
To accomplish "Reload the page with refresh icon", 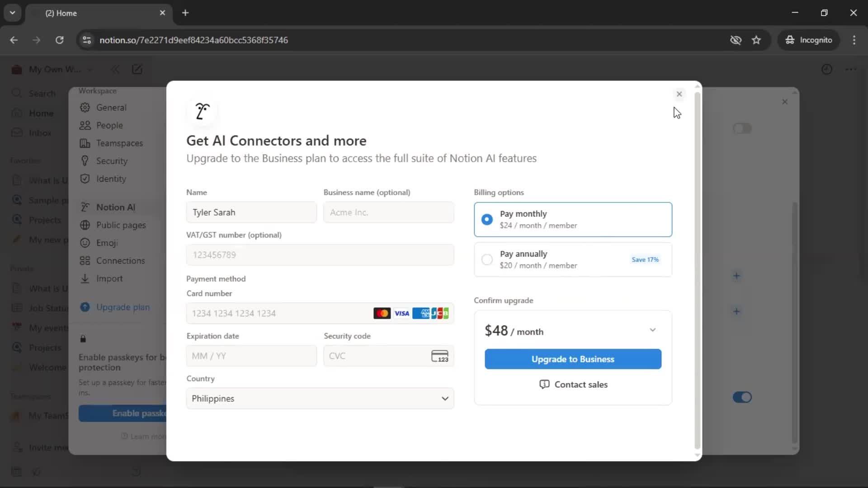I will click(59, 40).
